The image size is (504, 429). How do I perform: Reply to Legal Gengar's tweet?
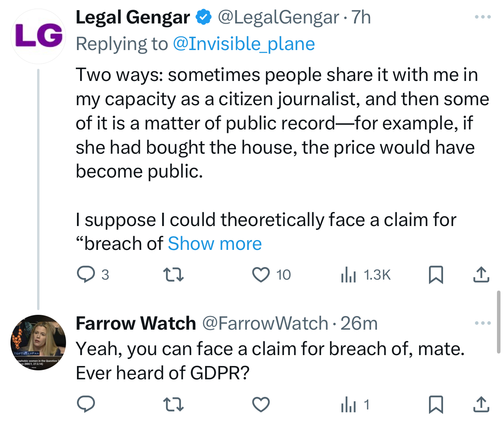[86, 275]
